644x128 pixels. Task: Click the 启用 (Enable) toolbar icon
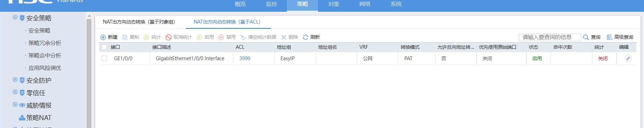[199, 37]
